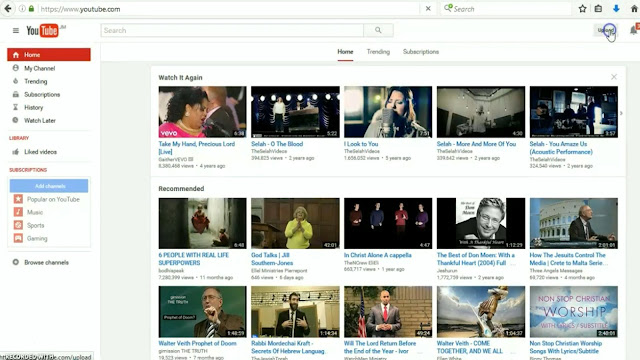This screenshot has width=640, height=360.
Task: Open History in the sidebar
Action: click(33, 107)
